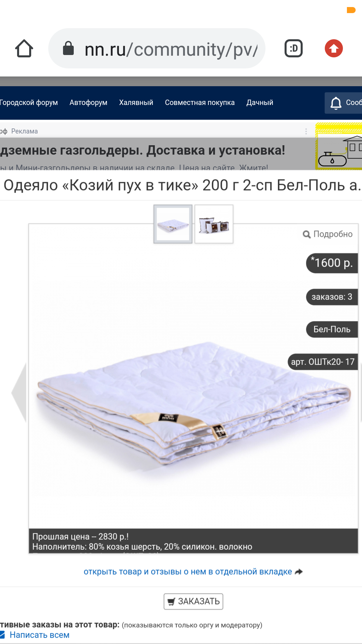Open the Городской форум menu item
Image resolution: width=362 pixels, height=644 pixels.
[x=28, y=103]
